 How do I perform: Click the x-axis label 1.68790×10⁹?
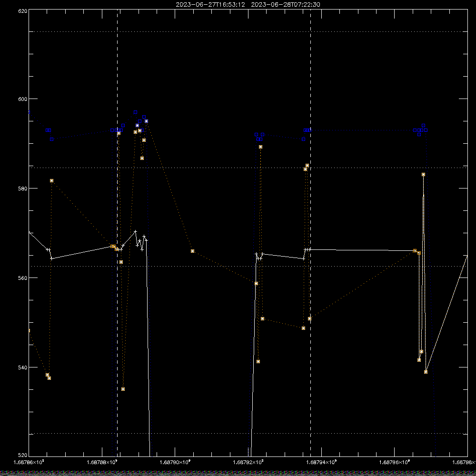click(175, 462)
